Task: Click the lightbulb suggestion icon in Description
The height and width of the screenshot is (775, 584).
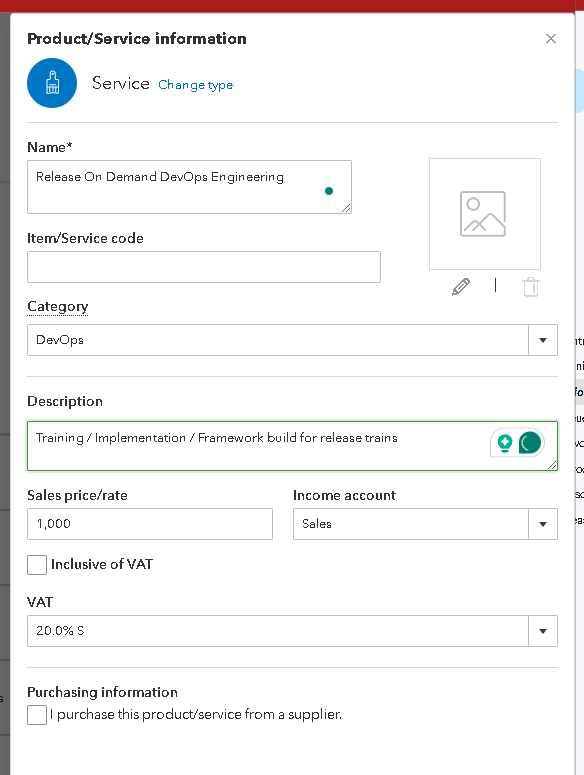Action: [504, 443]
